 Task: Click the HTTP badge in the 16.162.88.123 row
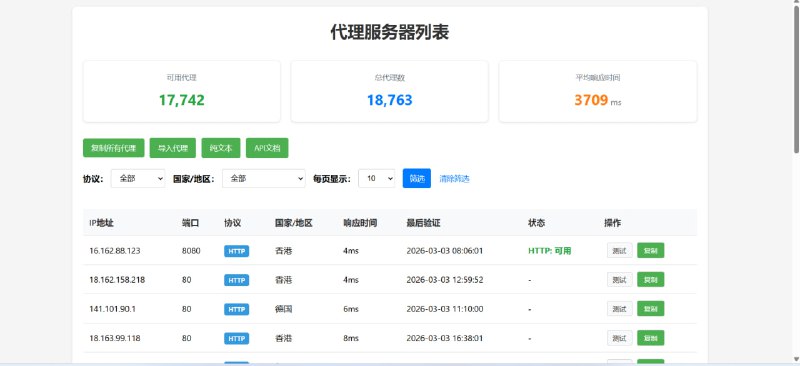click(x=236, y=251)
